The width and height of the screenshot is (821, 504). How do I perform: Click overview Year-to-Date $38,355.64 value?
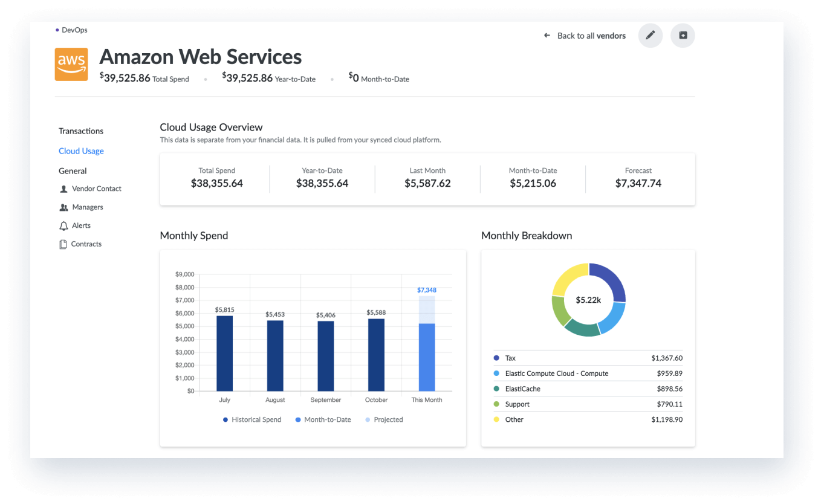[322, 183]
